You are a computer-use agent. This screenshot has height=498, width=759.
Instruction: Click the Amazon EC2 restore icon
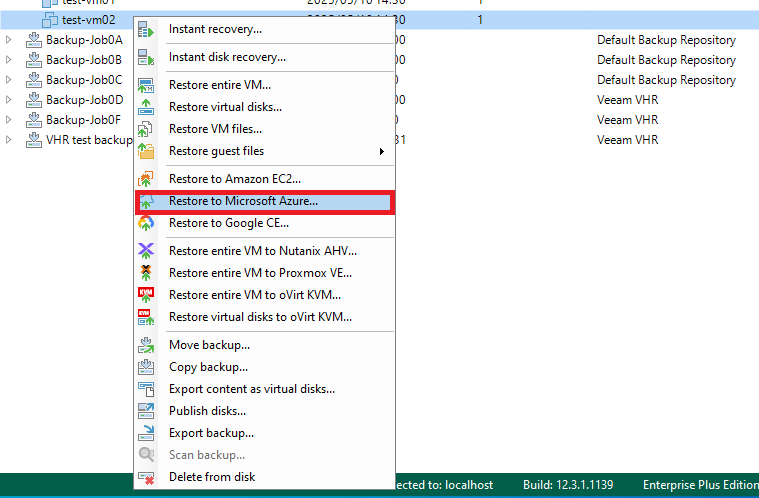pos(146,179)
